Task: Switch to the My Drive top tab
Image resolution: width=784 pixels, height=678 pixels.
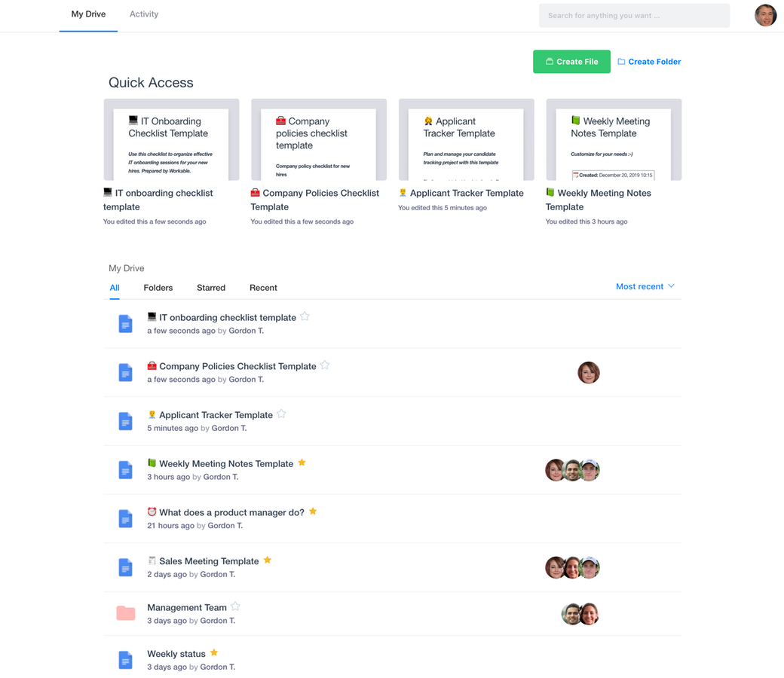Action: tap(88, 14)
